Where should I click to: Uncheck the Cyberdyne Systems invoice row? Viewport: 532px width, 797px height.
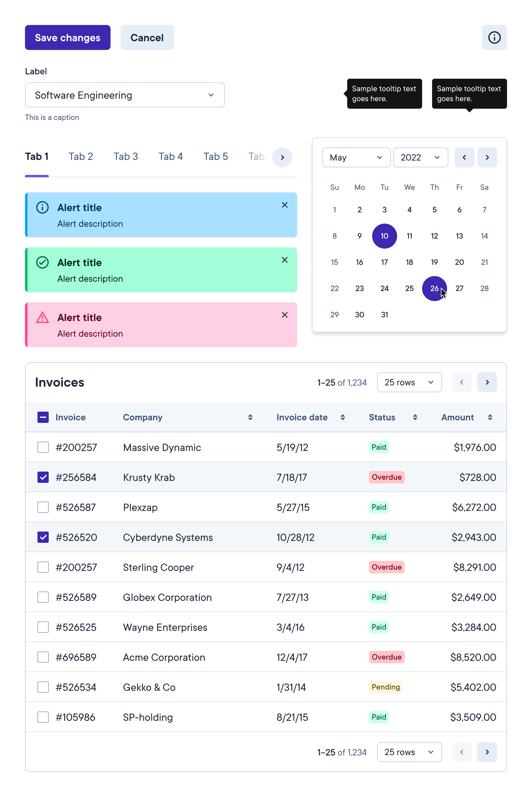click(43, 537)
